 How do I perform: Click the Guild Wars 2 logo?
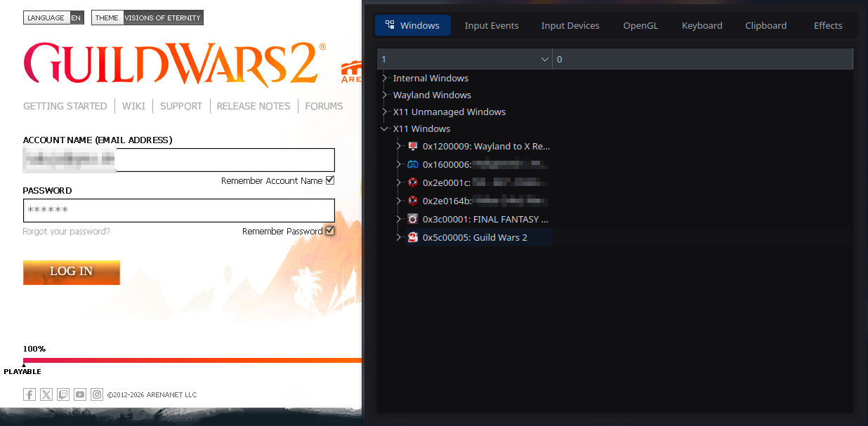coord(174,63)
